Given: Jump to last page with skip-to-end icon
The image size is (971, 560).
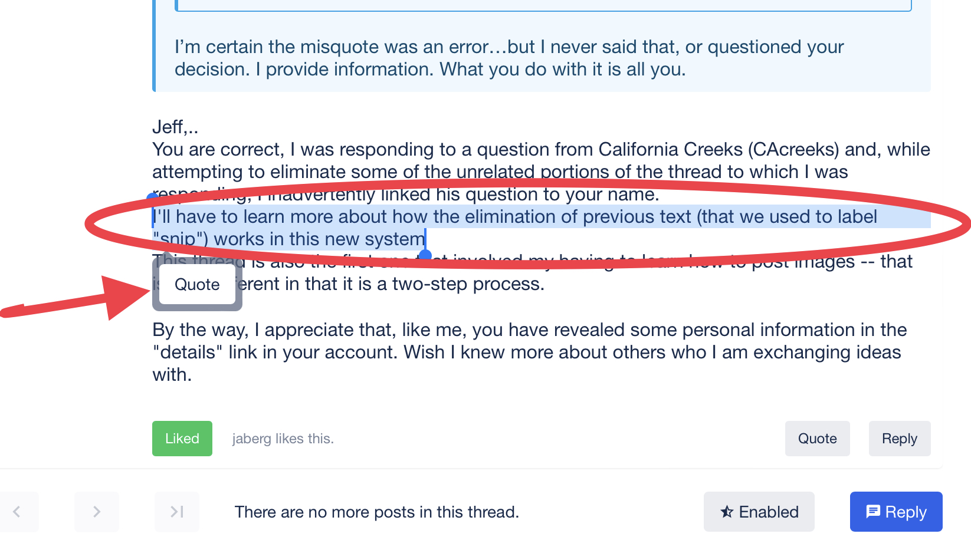Looking at the screenshot, I should click(x=176, y=512).
